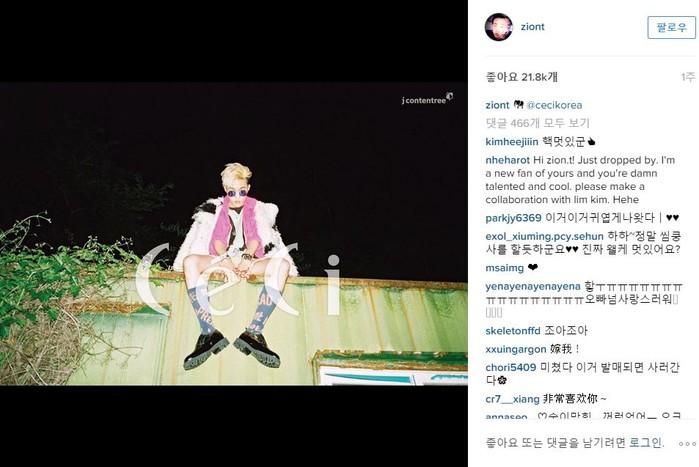This screenshot has width=699, height=467.
Task: Click the three-dot more options icon
Action: point(687,444)
